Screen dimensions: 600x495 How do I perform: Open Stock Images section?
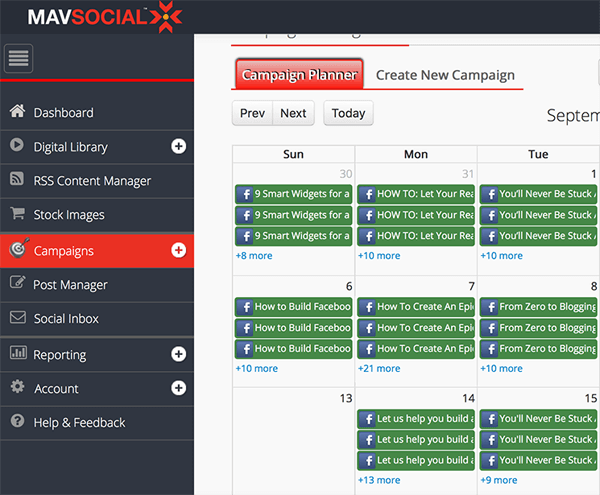tap(97, 215)
